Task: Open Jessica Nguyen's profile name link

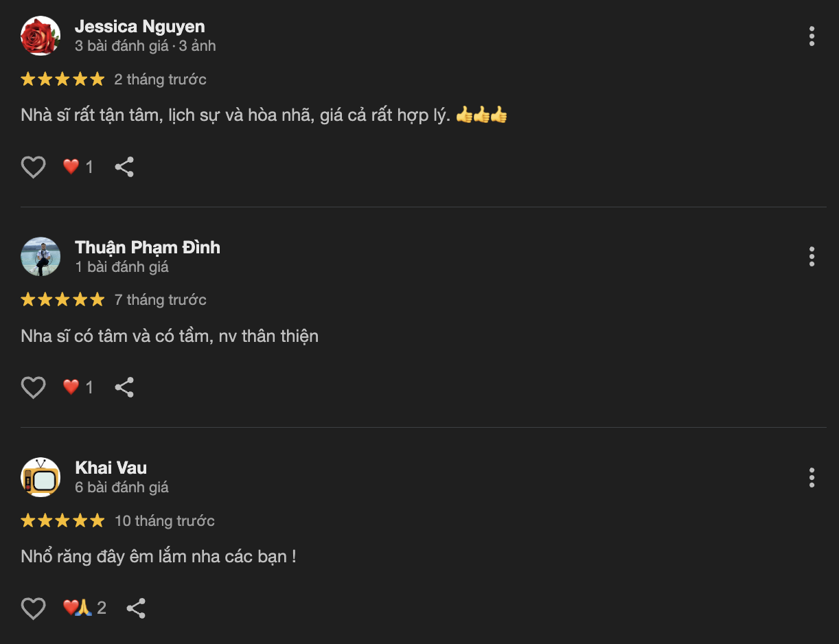Action: click(x=139, y=27)
